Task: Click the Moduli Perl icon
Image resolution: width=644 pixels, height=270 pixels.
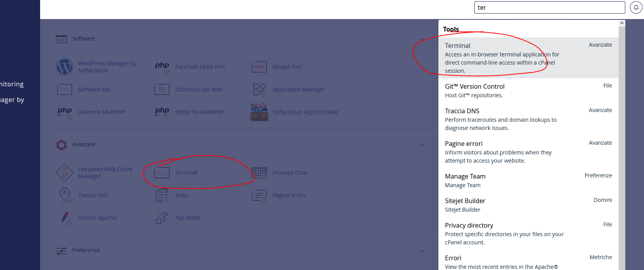Action: coord(259,67)
